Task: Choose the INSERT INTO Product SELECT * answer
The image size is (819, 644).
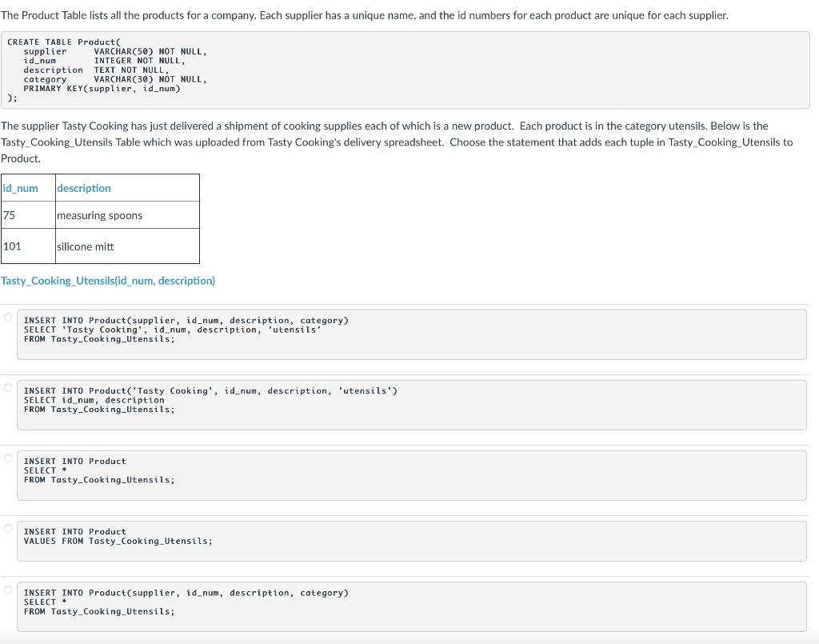Action: [7, 457]
